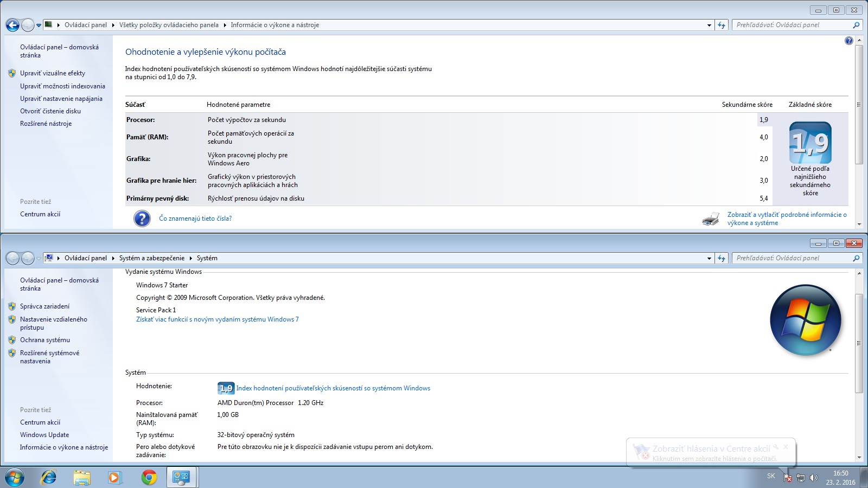
Task: Open the Upraviť možnosti indexovania link
Action: tap(62, 86)
